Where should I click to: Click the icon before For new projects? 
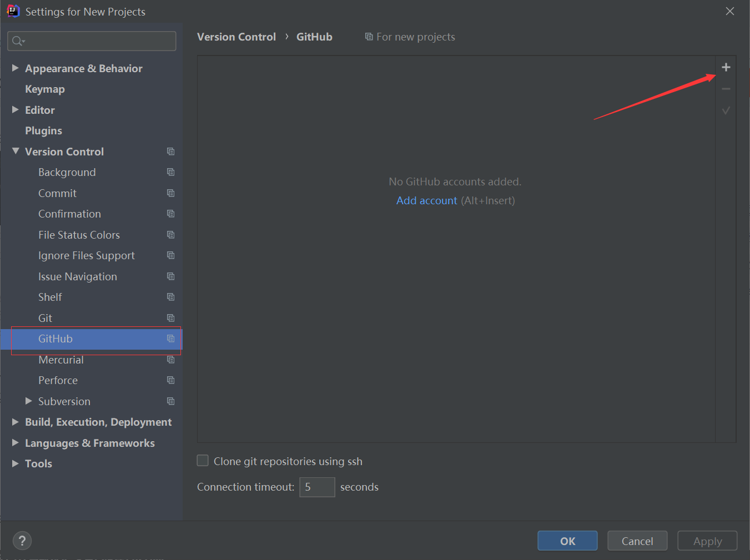coord(369,37)
